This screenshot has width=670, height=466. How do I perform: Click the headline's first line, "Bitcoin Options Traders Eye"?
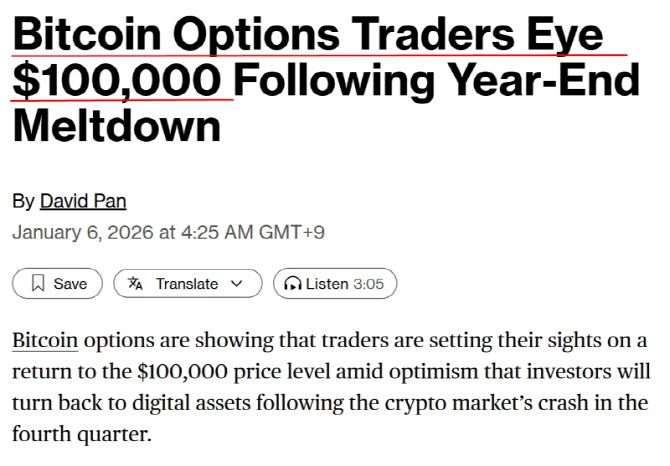click(x=308, y=35)
